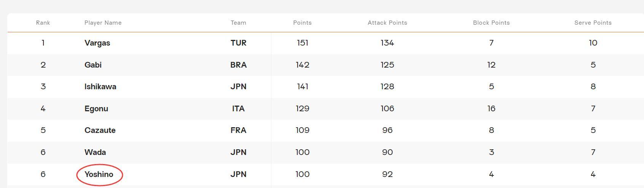
Task: Select the Cazaute player name
Action: click(100, 130)
